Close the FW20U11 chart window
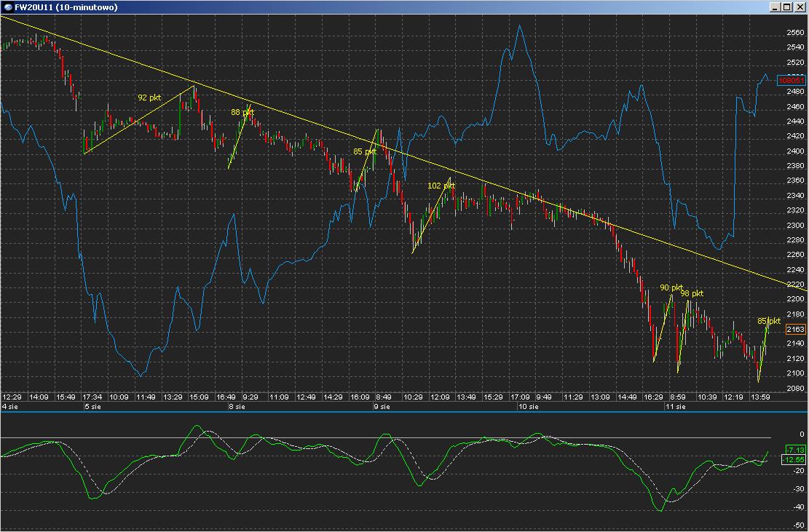809x532 pixels. pos(799,7)
